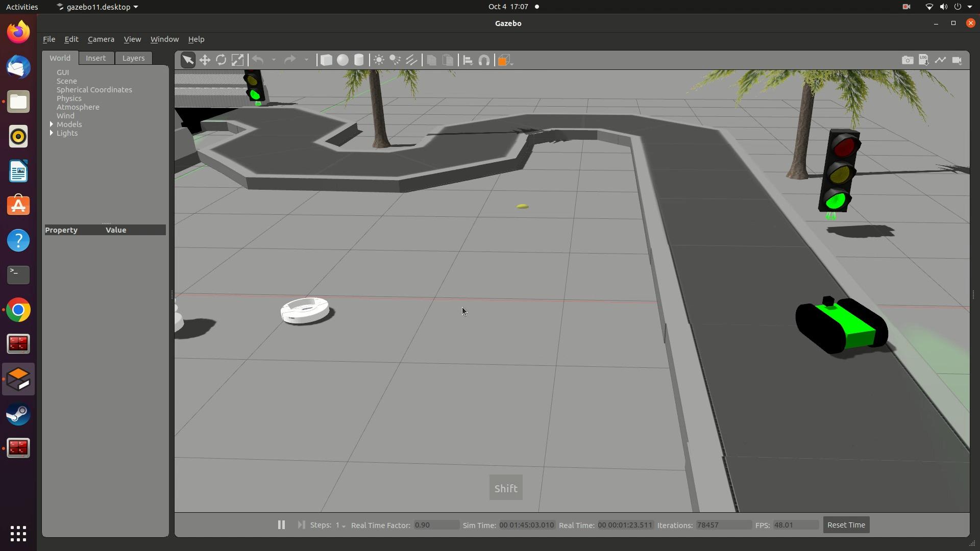Show applications grid
980x551 pixels.
coord(18,534)
